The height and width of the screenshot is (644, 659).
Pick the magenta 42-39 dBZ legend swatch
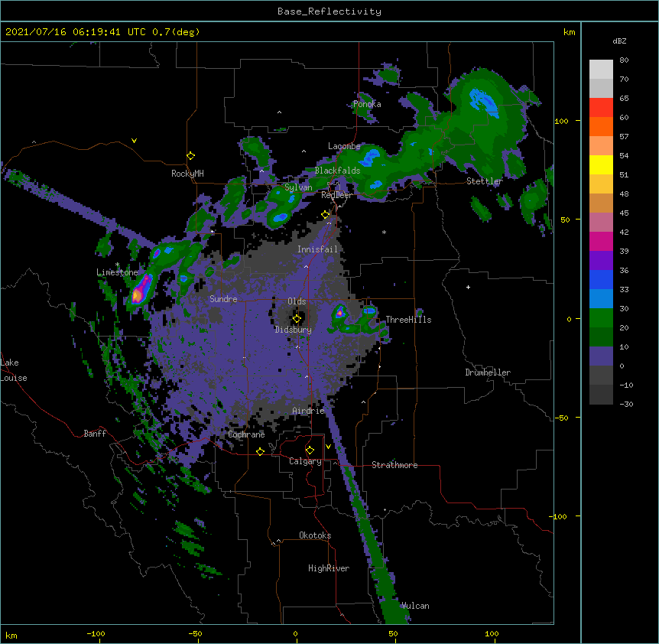[x=601, y=241]
